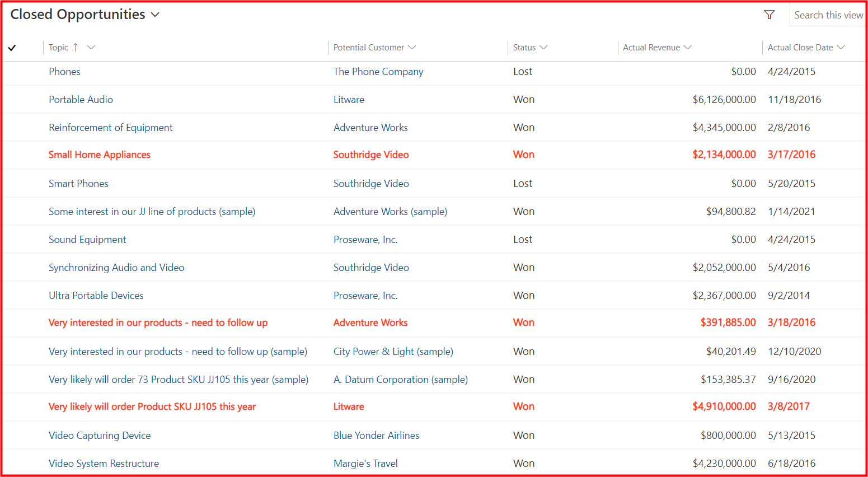Image resolution: width=868 pixels, height=477 pixels.
Task: Open Synchronizing Audio and Video opportunity
Action: tap(116, 268)
